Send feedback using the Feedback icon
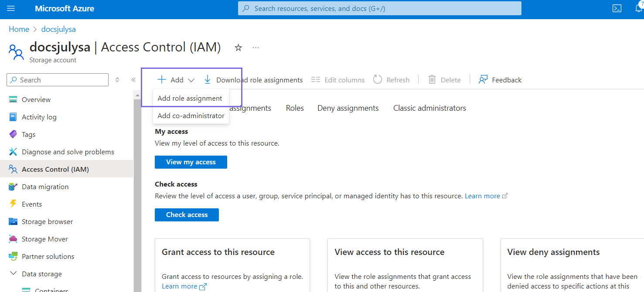Viewport: 644px width, 292px height. click(483, 80)
